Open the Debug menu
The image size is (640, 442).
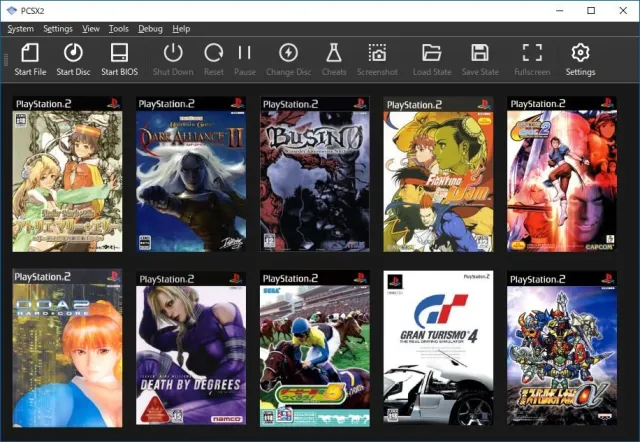tap(150, 29)
